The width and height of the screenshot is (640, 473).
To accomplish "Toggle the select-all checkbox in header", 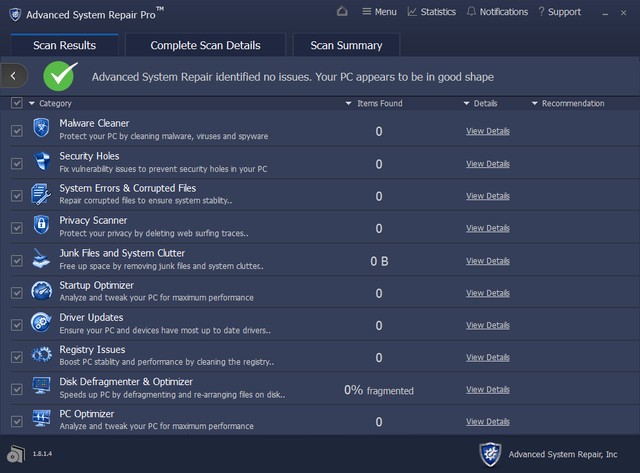I will pos(16,103).
